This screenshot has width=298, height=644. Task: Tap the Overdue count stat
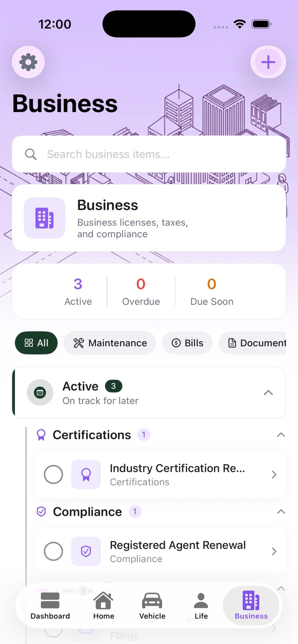(141, 292)
